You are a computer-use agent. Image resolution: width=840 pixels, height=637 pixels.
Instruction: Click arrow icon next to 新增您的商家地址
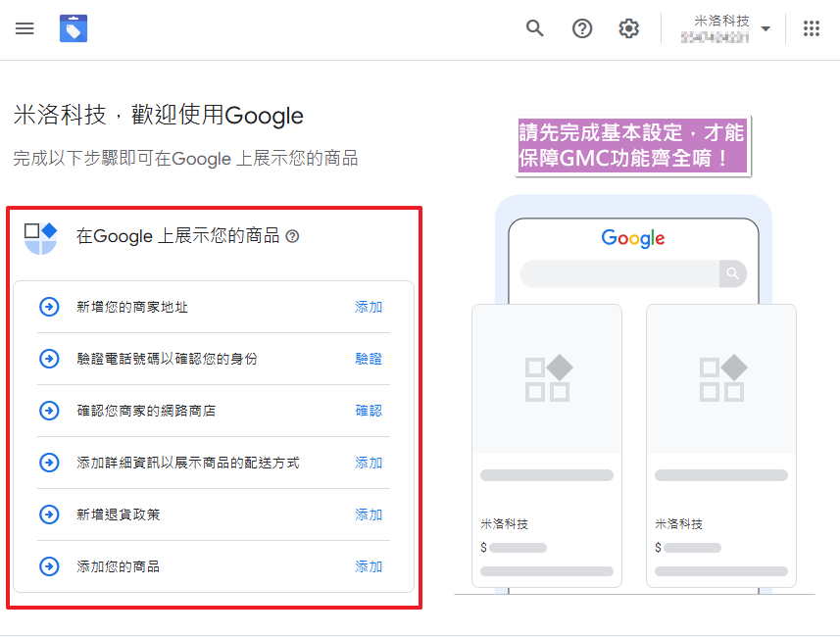pos(49,307)
